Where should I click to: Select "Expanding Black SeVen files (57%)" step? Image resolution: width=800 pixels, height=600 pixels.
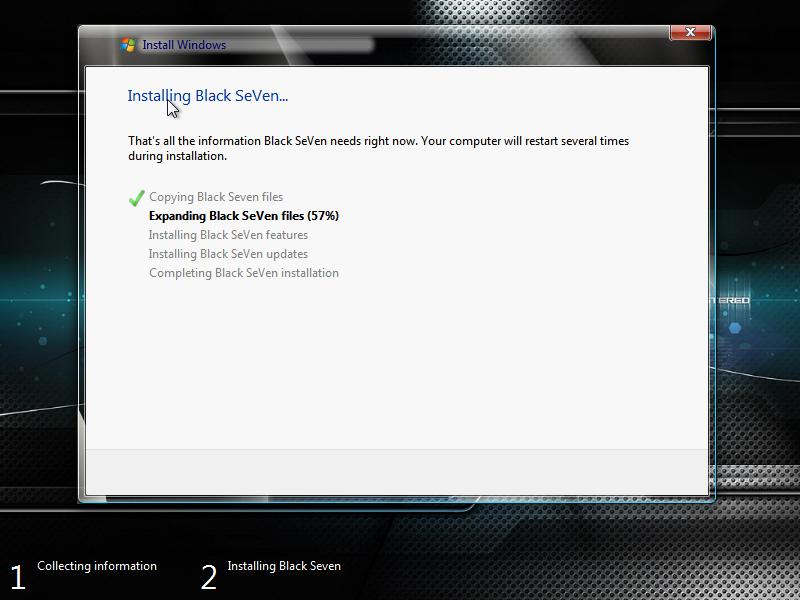coord(244,216)
